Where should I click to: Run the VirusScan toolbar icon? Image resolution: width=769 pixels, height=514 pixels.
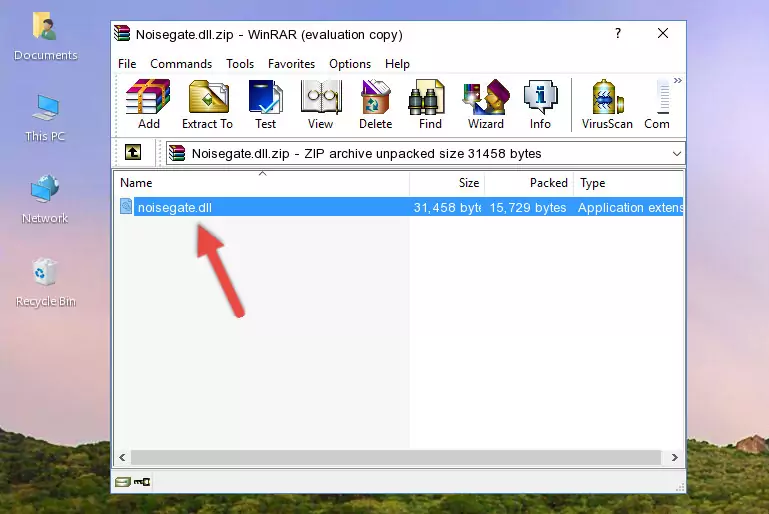coord(607,104)
